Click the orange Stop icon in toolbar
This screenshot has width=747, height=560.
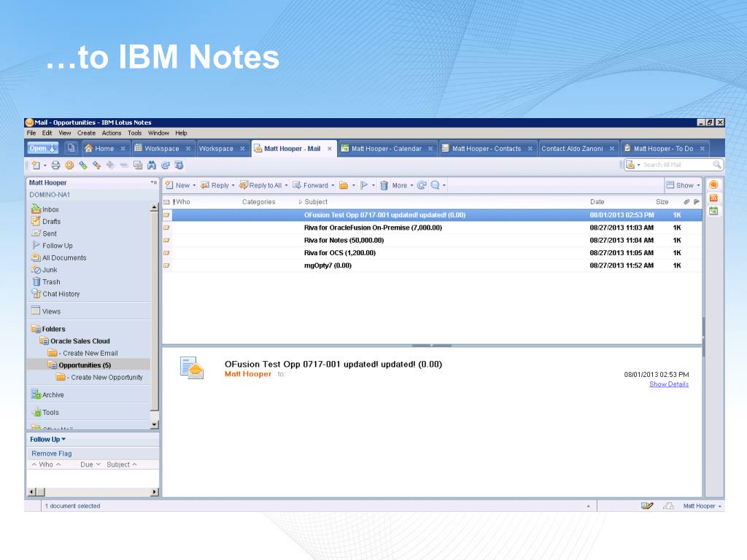(x=69, y=166)
